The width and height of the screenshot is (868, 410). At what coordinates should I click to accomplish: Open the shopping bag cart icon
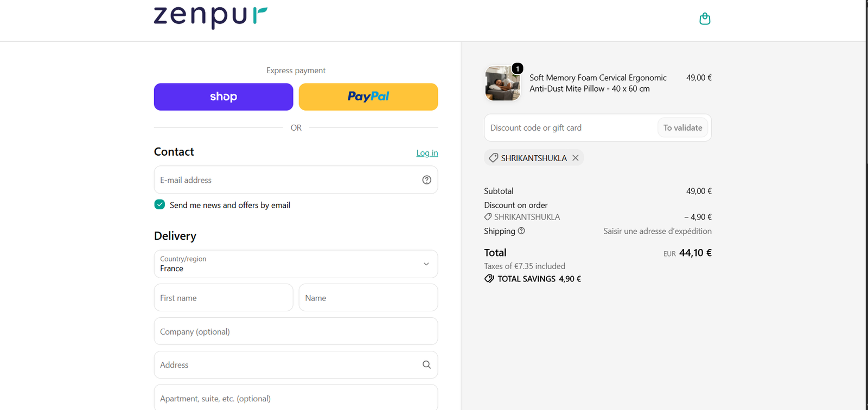click(705, 19)
